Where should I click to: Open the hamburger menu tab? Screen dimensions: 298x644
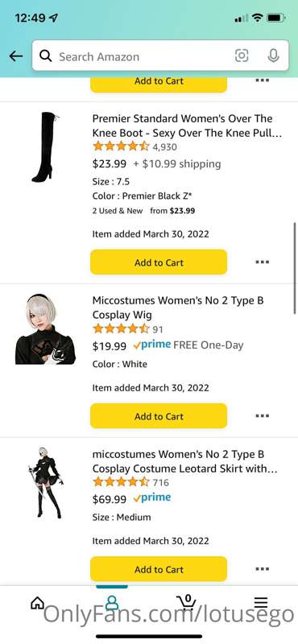[x=261, y=602]
